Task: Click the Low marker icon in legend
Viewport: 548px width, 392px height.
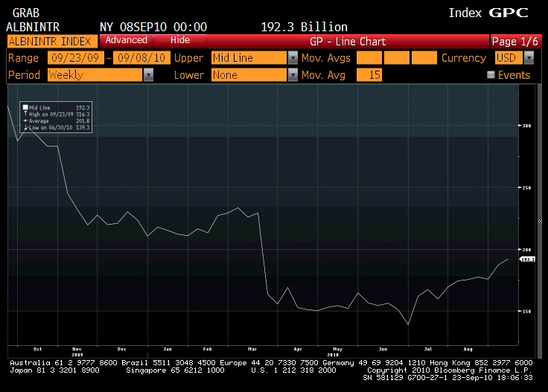Action: 25,127
